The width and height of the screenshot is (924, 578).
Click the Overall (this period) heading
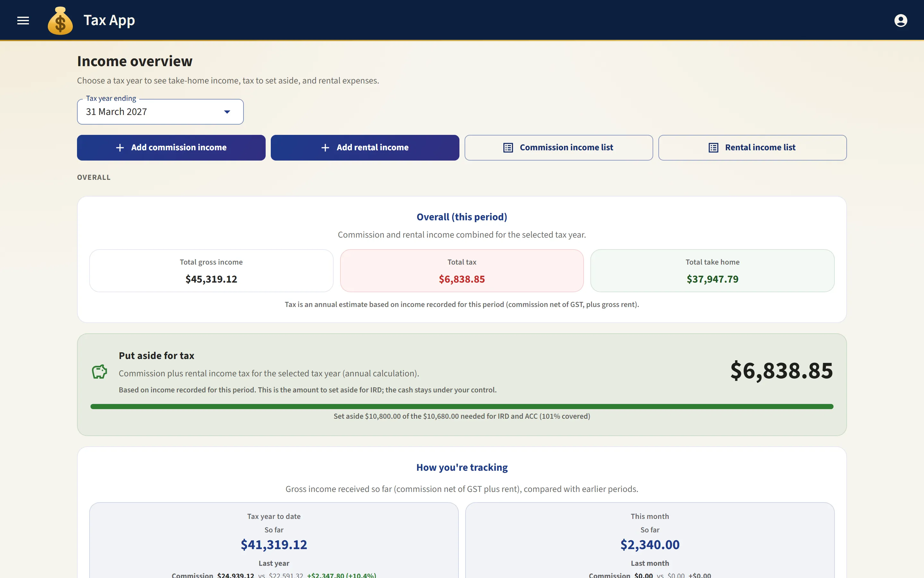coord(462,217)
